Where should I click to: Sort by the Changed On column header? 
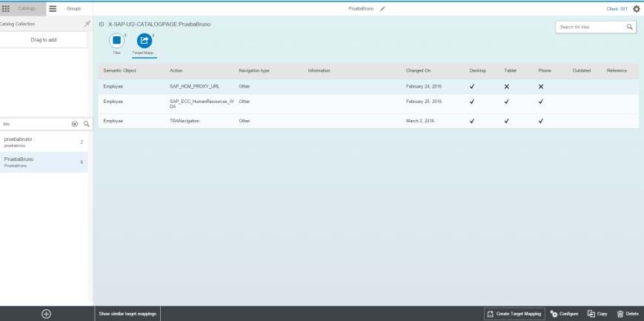[x=418, y=70]
